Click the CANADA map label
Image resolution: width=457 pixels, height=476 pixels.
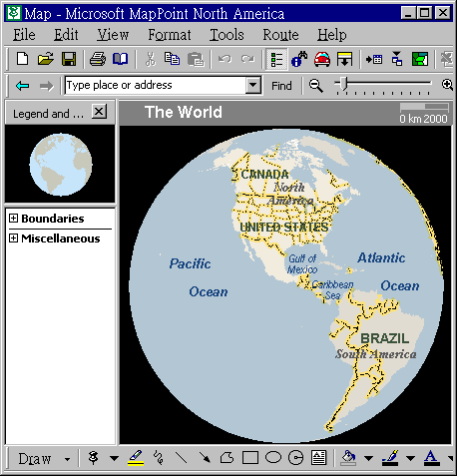tap(265, 175)
